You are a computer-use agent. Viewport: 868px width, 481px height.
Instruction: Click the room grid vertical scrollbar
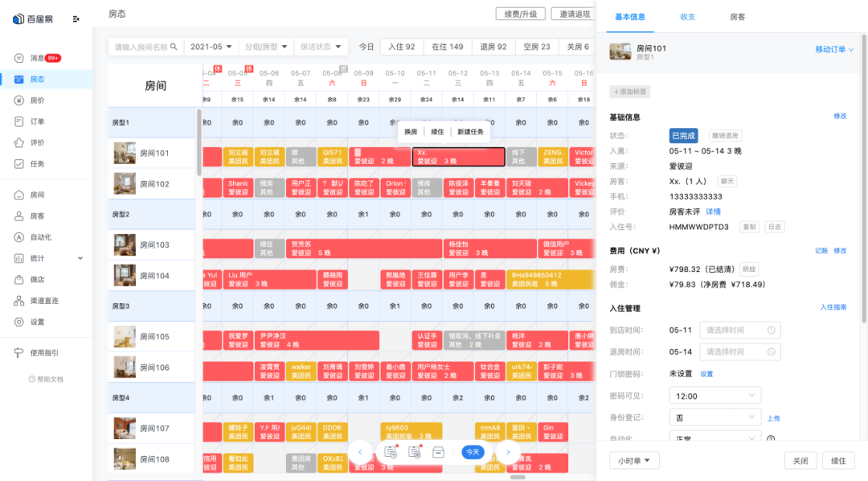(x=199, y=142)
